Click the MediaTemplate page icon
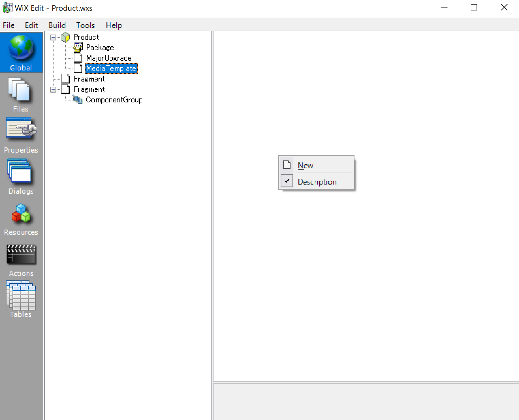The width and height of the screenshot is (519, 420). point(78,68)
